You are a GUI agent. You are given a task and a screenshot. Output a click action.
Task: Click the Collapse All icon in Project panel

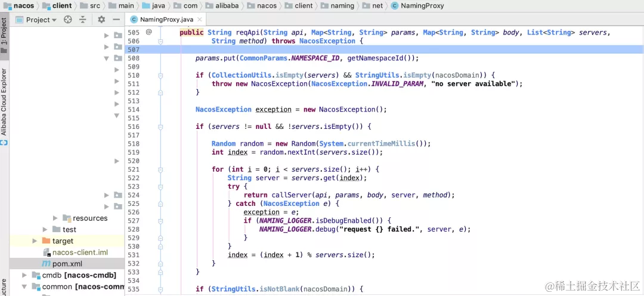[x=82, y=20]
